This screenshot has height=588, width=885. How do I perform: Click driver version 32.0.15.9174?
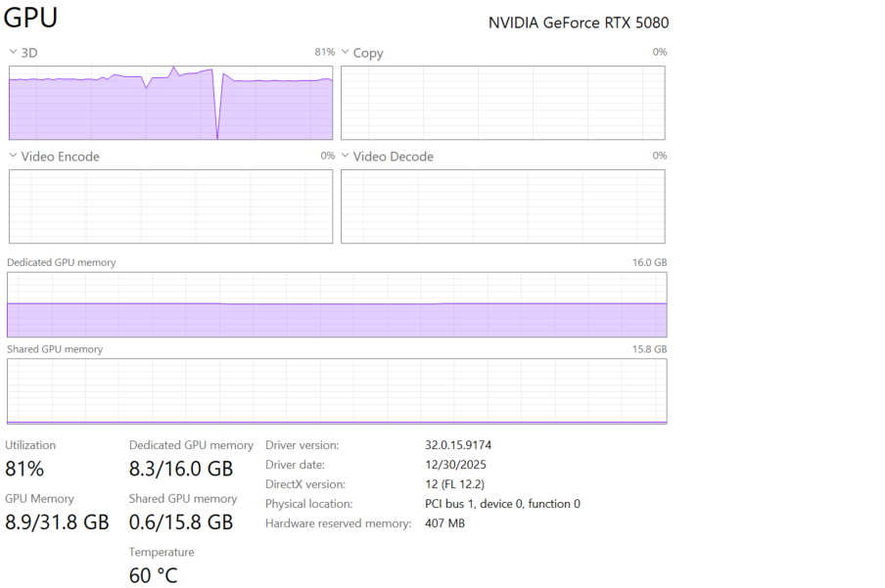coord(458,445)
